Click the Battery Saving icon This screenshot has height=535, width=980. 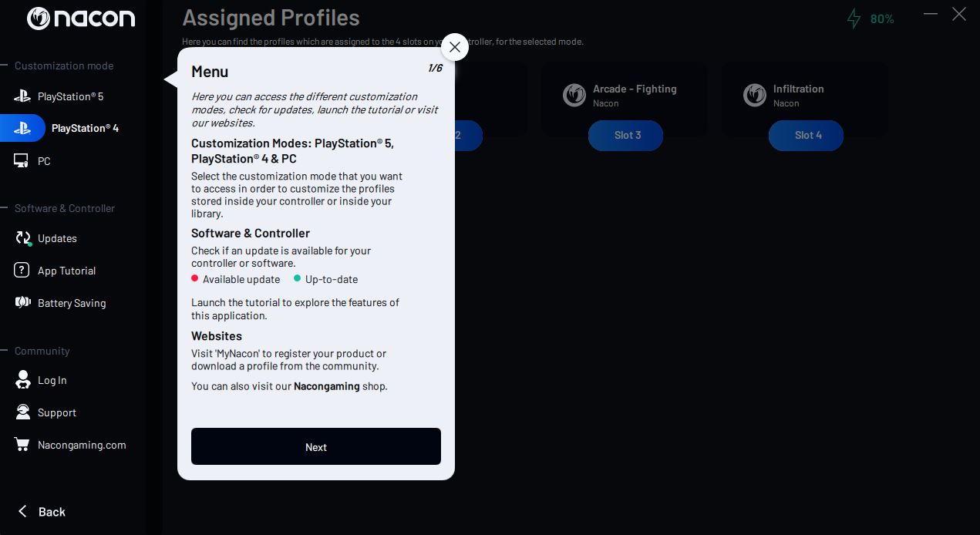(x=23, y=302)
